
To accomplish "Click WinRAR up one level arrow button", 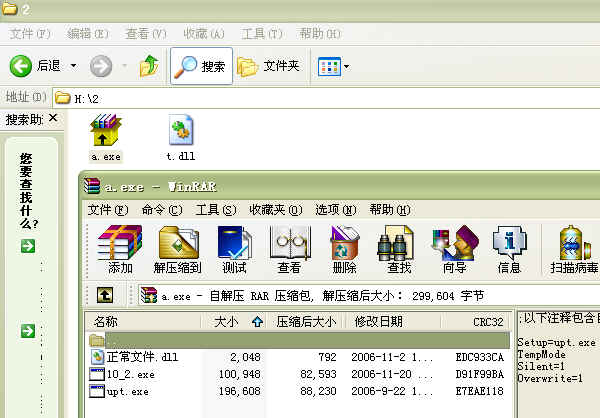I will click(x=104, y=295).
